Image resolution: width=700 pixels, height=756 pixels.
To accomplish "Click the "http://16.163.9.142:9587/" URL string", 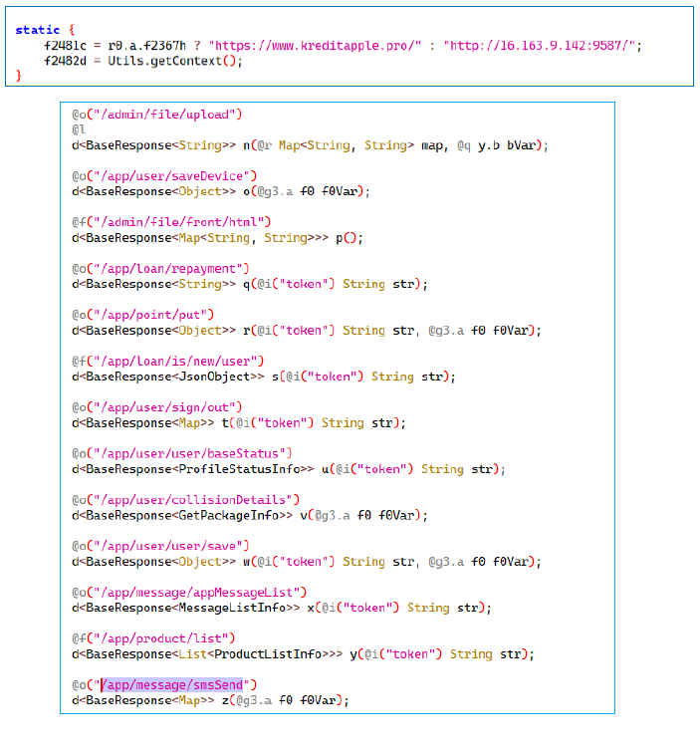I will (x=539, y=46).
